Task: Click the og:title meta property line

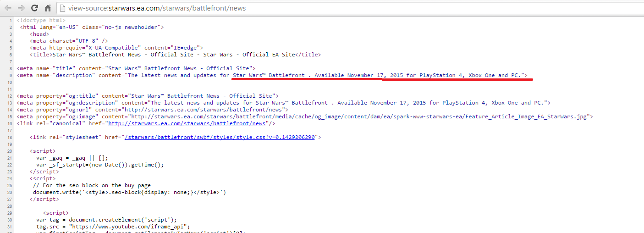Action: pyautogui.click(x=148, y=96)
